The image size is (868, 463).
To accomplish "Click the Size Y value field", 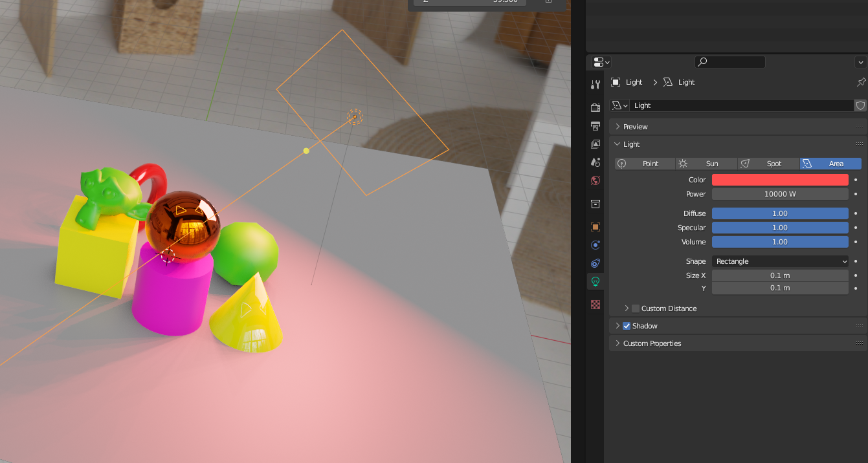I will point(780,288).
